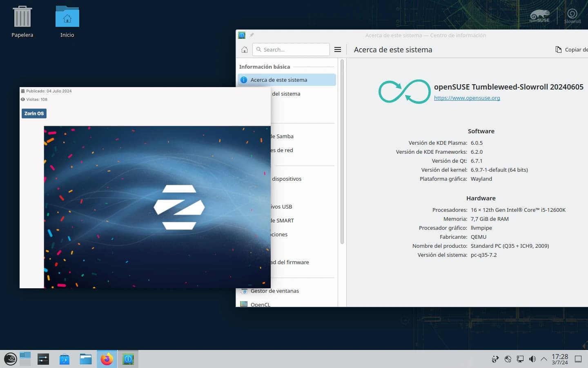Select Acerca de este sistema sidebar entry

click(x=287, y=80)
